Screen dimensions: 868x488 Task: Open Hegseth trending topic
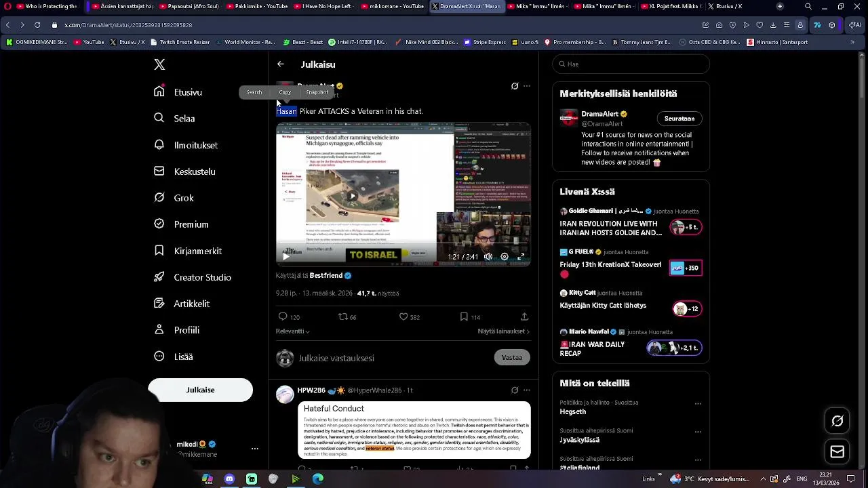(572, 412)
